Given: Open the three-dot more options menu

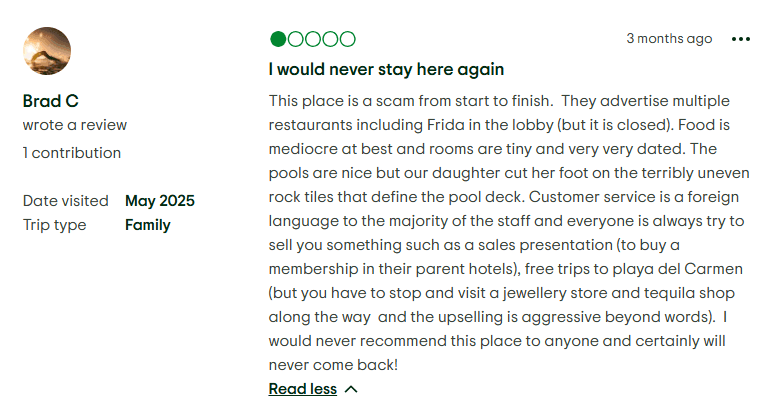Looking at the screenshot, I should click(x=740, y=39).
